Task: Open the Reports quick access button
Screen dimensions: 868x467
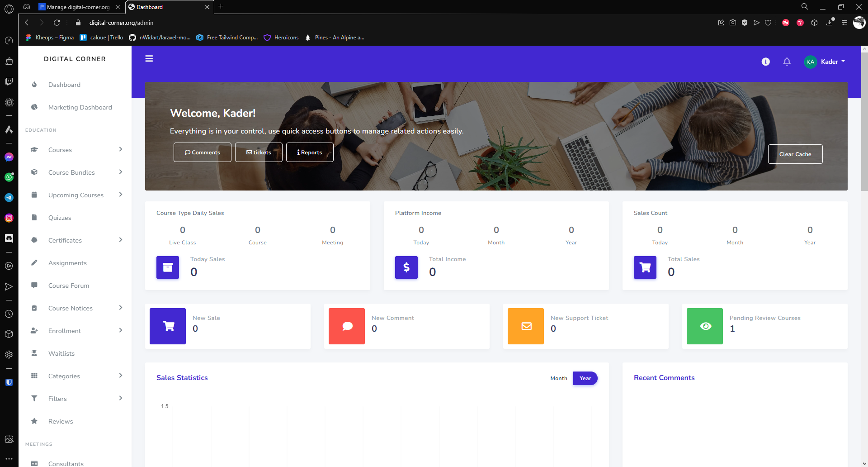Action: [x=310, y=152]
